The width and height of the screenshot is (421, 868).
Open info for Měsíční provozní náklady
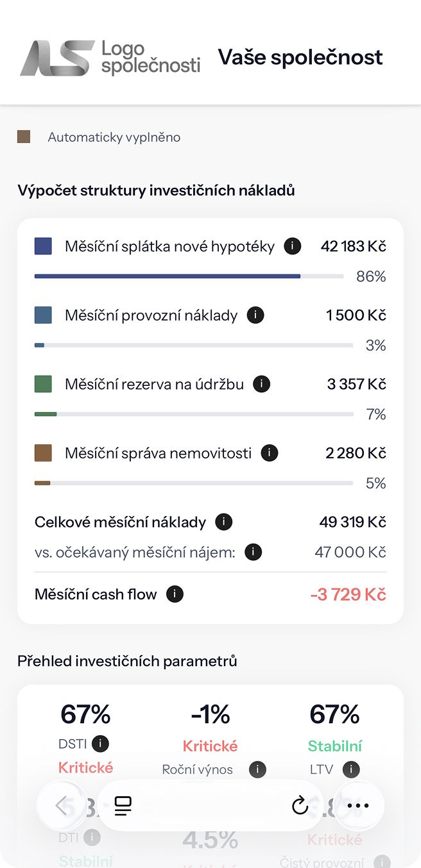coord(255,315)
